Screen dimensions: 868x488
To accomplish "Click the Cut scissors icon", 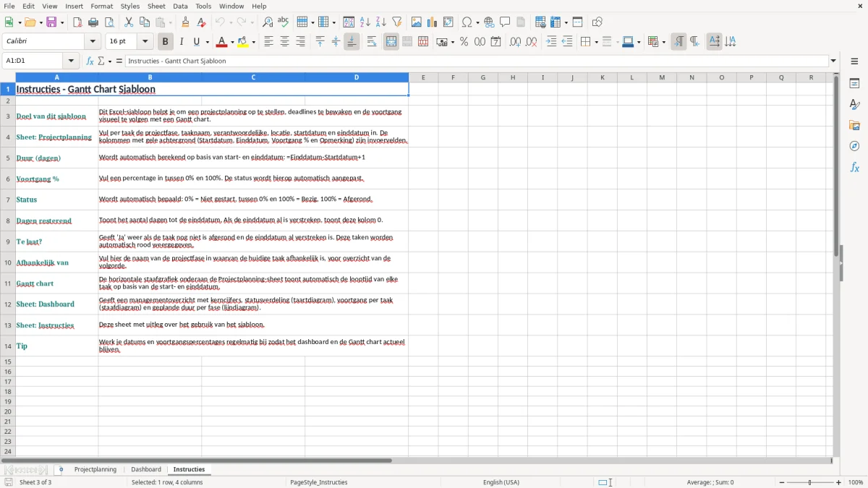I will 129,22.
